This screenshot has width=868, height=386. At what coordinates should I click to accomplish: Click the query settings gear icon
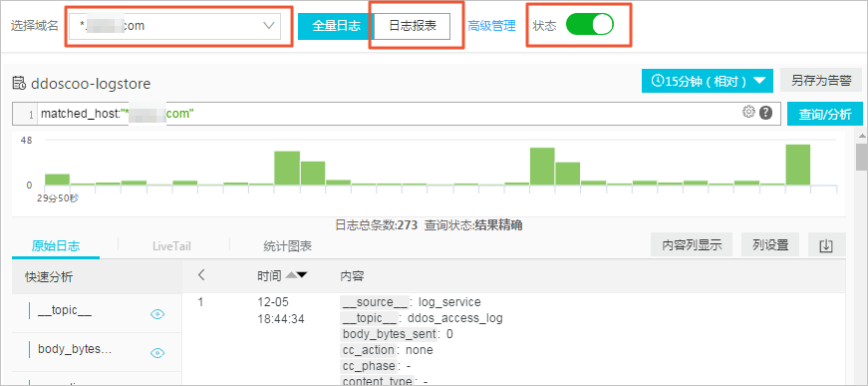[x=748, y=113]
